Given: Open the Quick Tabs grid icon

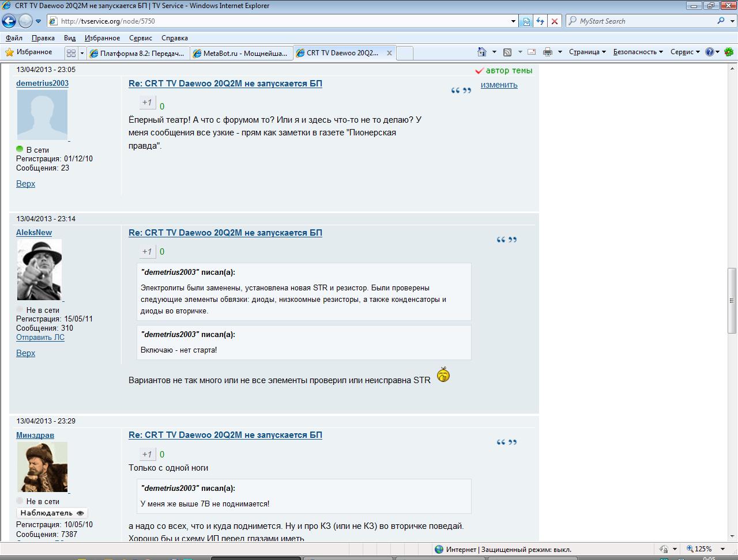Looking at the screenshot, I should (71, 53).
